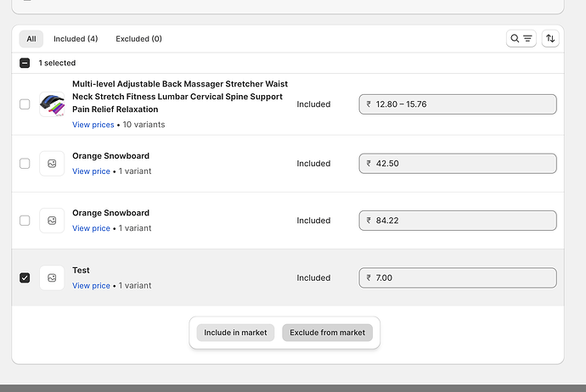Deselect all using the '1 selected' checkbox
The image size is (586, 392).
coord(25,63)
